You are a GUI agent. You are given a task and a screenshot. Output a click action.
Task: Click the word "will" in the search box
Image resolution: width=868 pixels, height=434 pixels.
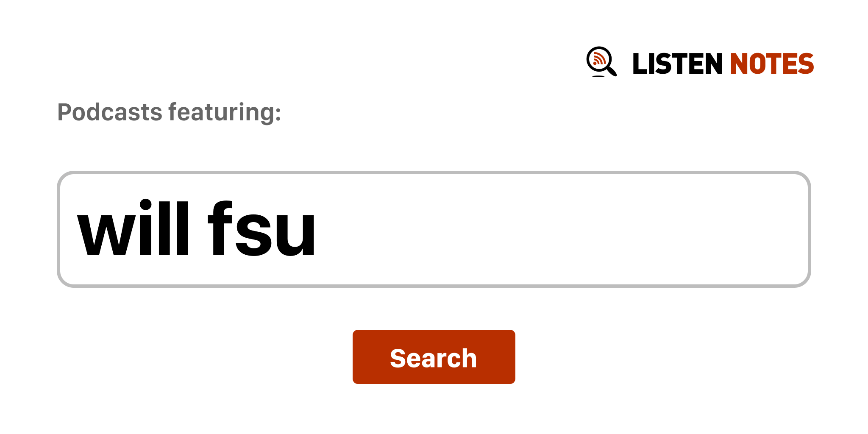tap(133, 229)
